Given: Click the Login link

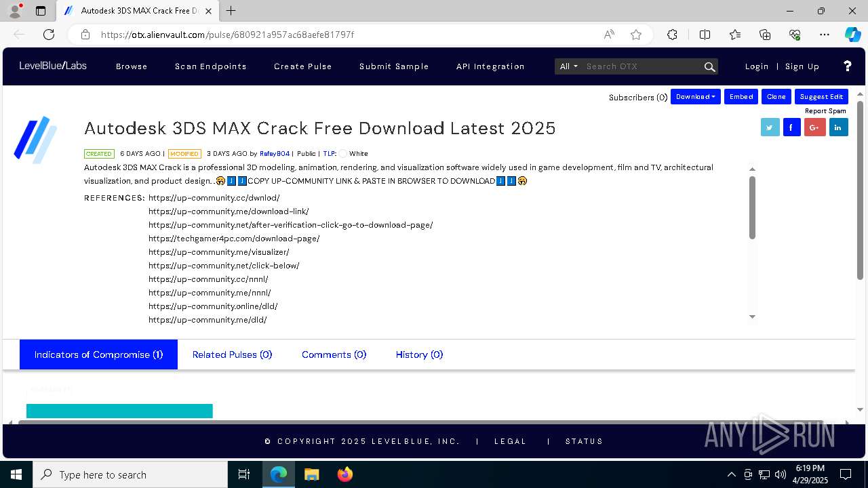Looking at the screenshot, I should 757,66.
